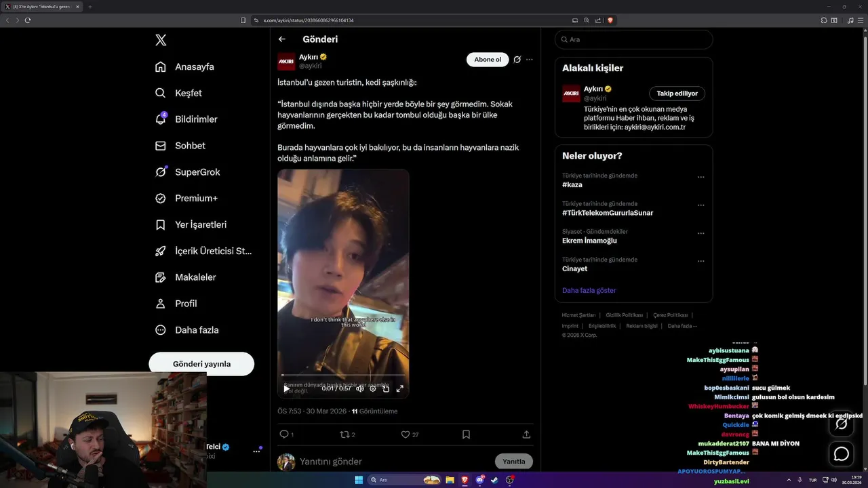Click the Takip ediyor button
868x488 pixels.
point(677,94)
